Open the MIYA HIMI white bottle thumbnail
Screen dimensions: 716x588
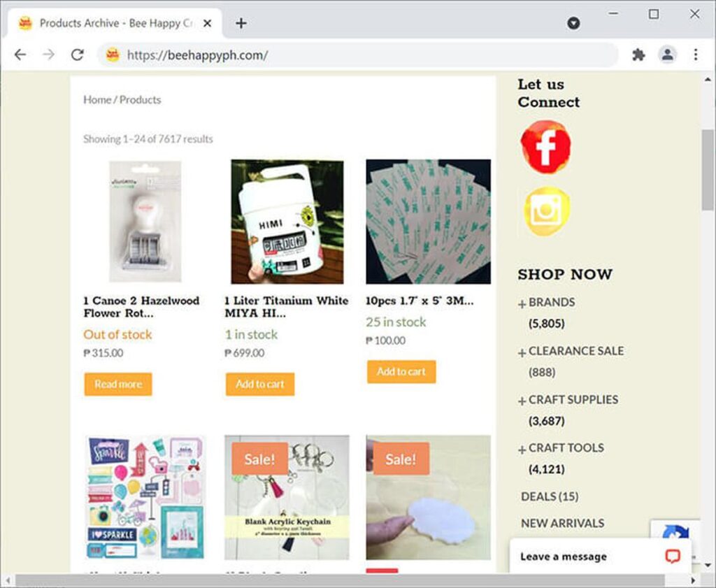point(286,221)
